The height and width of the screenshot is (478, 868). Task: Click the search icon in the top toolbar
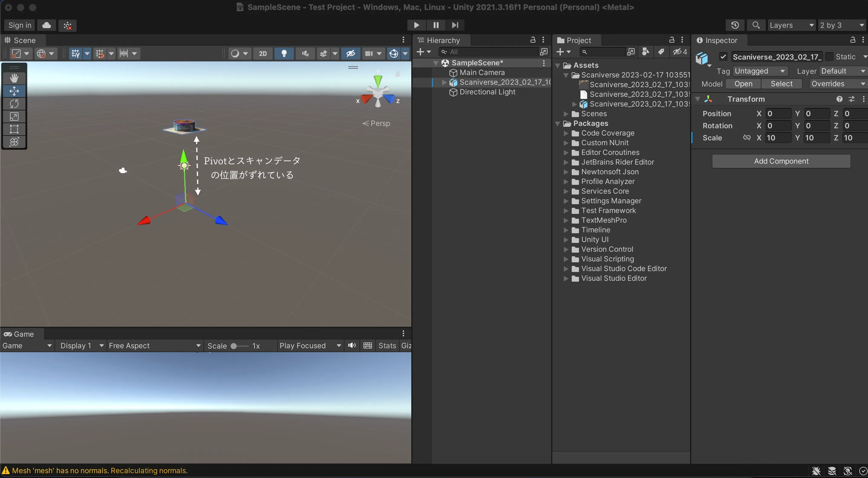tap(756, 25)
